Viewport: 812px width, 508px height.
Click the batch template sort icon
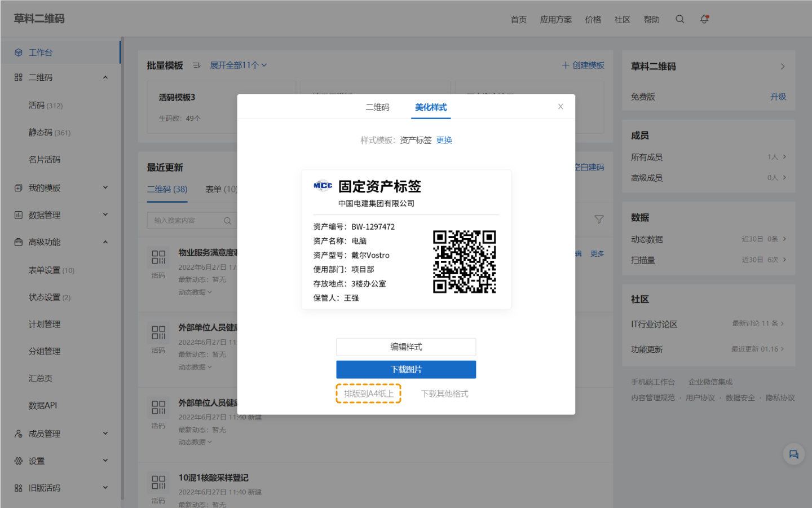[196, 65]
